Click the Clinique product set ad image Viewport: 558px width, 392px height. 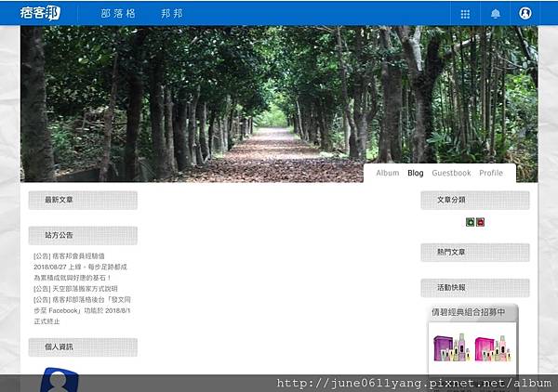pos(472,347)
